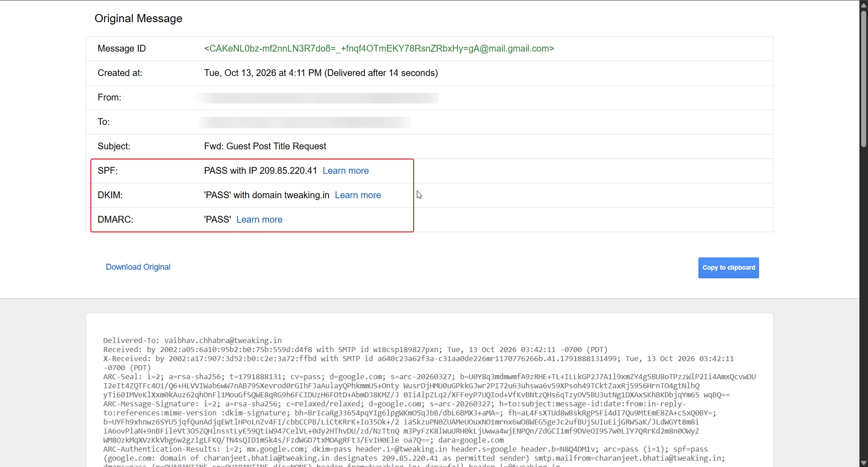This screenshot has width=868, height=467.
Task: Open the SPF row's Learn more link
Action: [345, 171]
